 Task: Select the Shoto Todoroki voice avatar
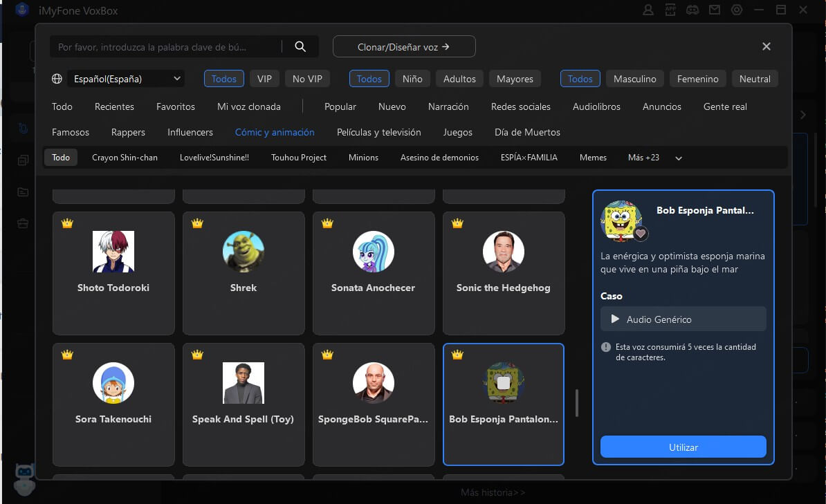(x=113, y=252)
